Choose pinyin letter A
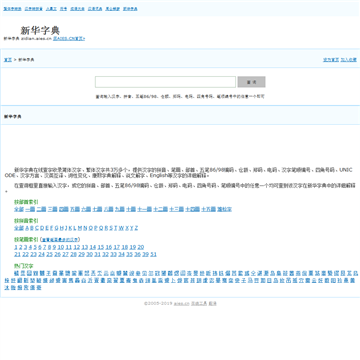 (27, 228)
